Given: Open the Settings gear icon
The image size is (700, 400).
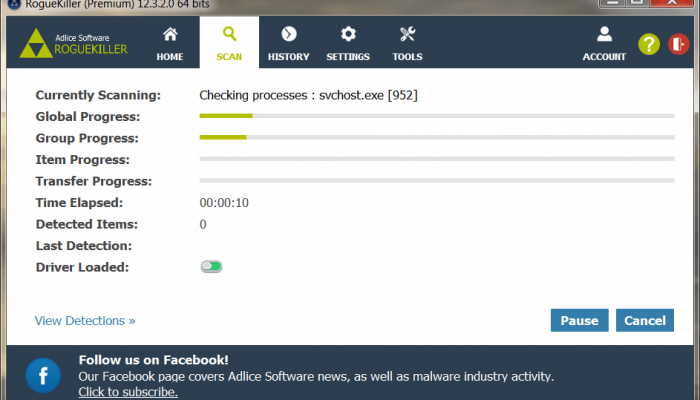Looking at the screenshot, I should [x=347, y=35].
